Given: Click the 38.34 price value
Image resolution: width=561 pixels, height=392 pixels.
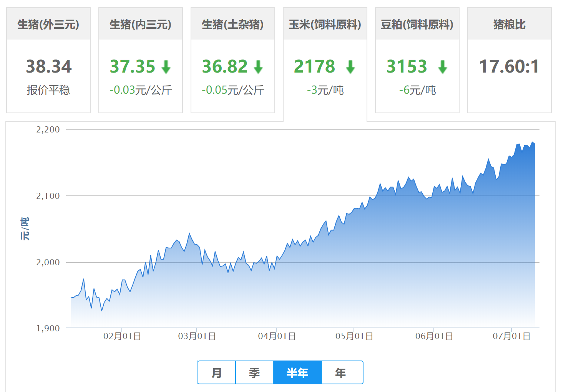Looking at the screenshot, I should coord(49,66).
